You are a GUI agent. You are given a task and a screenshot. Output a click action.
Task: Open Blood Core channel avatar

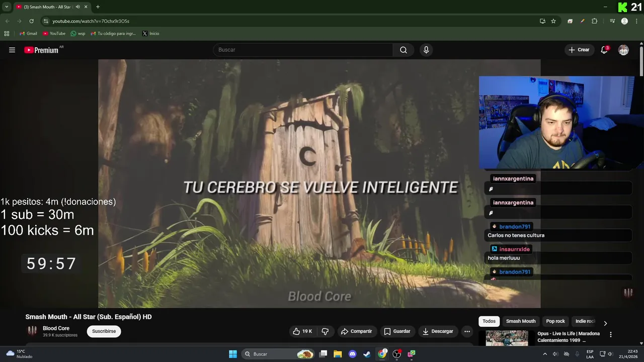pos(32,331)
